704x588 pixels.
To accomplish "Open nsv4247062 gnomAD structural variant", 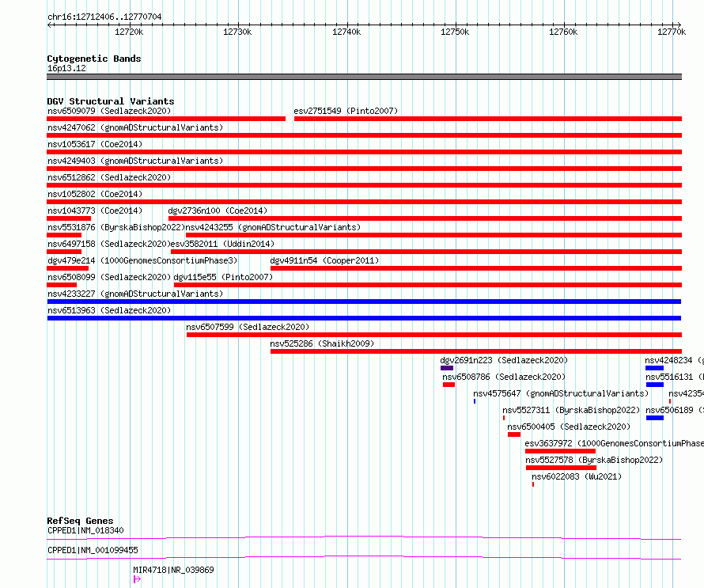I will click(x=135, y=127).
